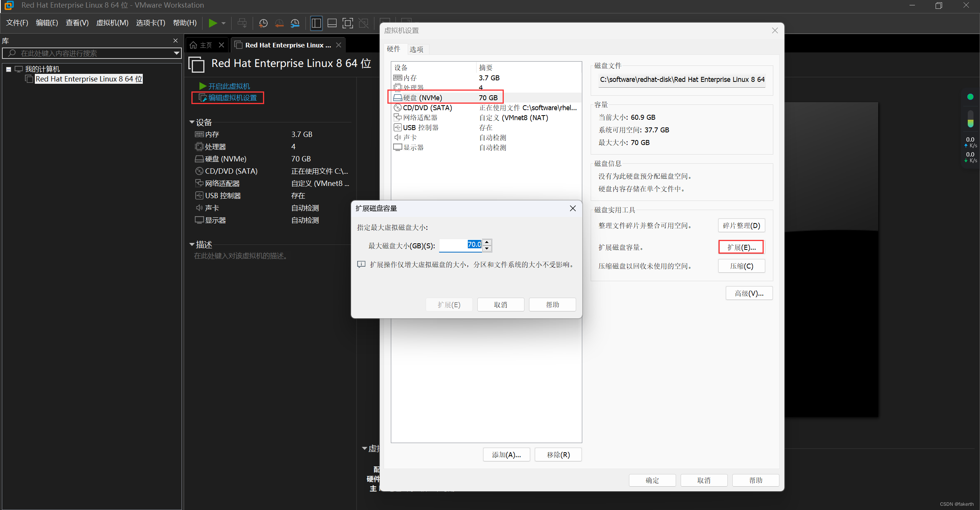Revert to snapshot toolbar icon

[279, 23]
